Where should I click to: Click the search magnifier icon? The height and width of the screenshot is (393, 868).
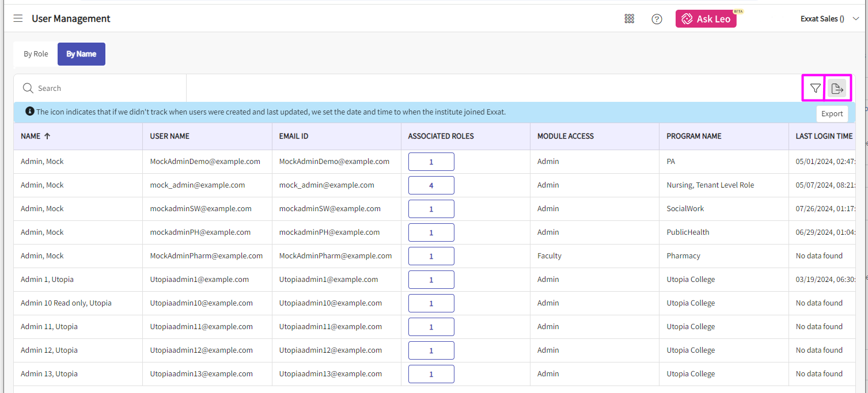pyautogui.click(x=28, y=88)
